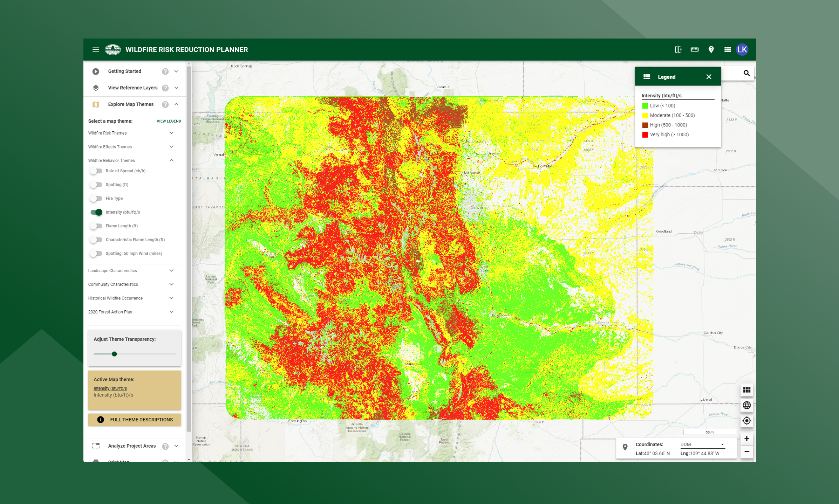Select the measure ruler tool

tap(695, 50)
